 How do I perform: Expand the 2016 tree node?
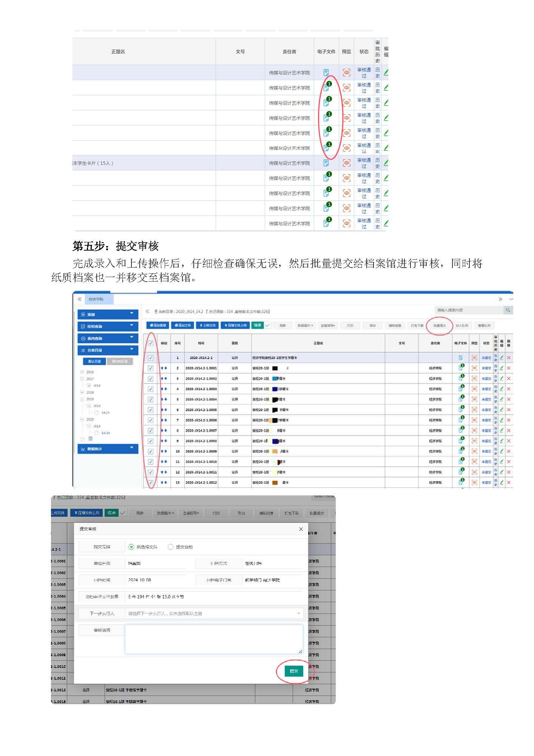[82, 372]
